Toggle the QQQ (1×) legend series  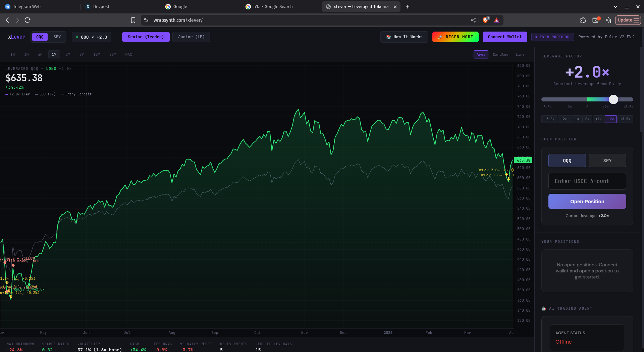46,94
